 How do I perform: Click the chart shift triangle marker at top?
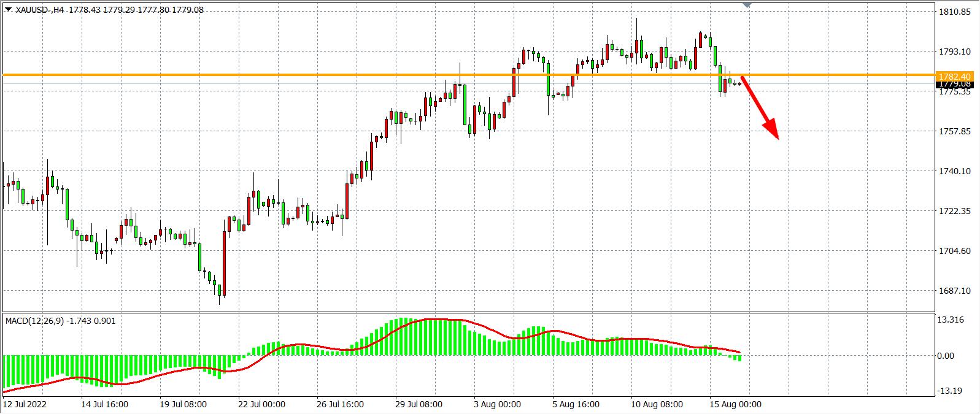[747, 5]
